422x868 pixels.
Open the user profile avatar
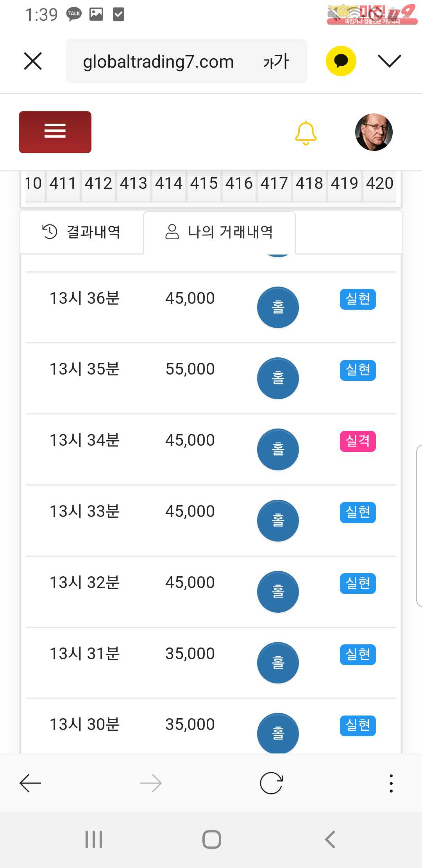point(374,132)
